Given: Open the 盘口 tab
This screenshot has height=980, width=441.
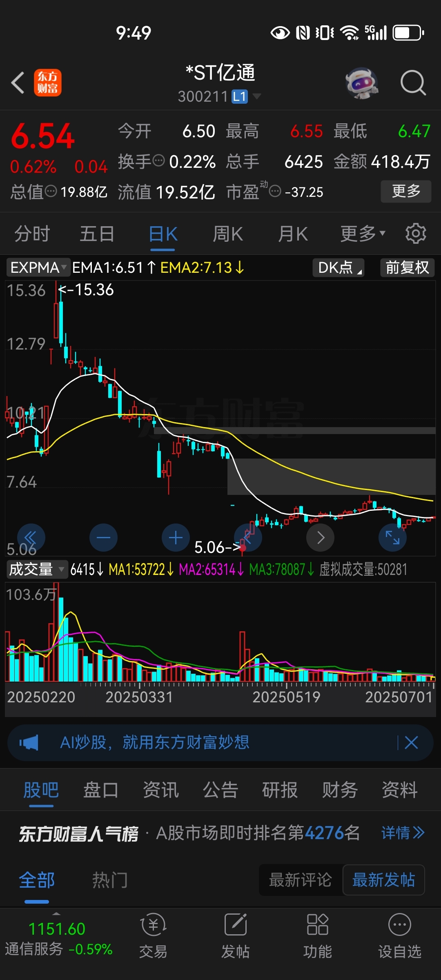Looking at the screenshot, I should 101,790.
